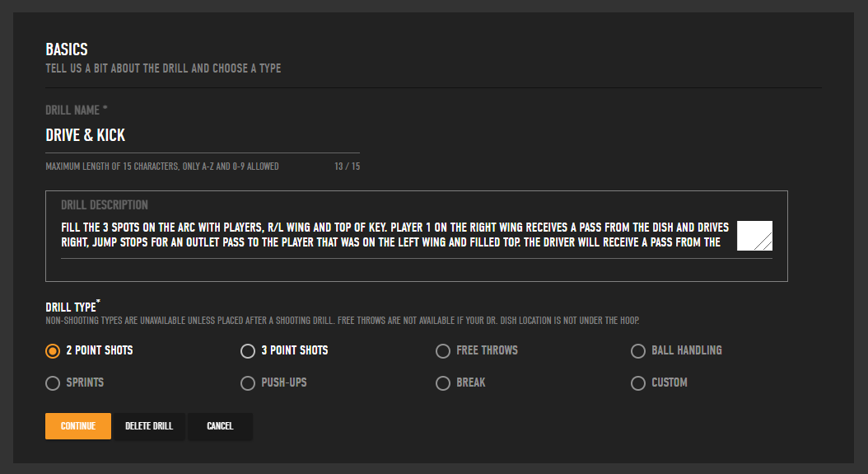Select Push-Ups as the drill type

pyautogui.click(x=247, y=383)
